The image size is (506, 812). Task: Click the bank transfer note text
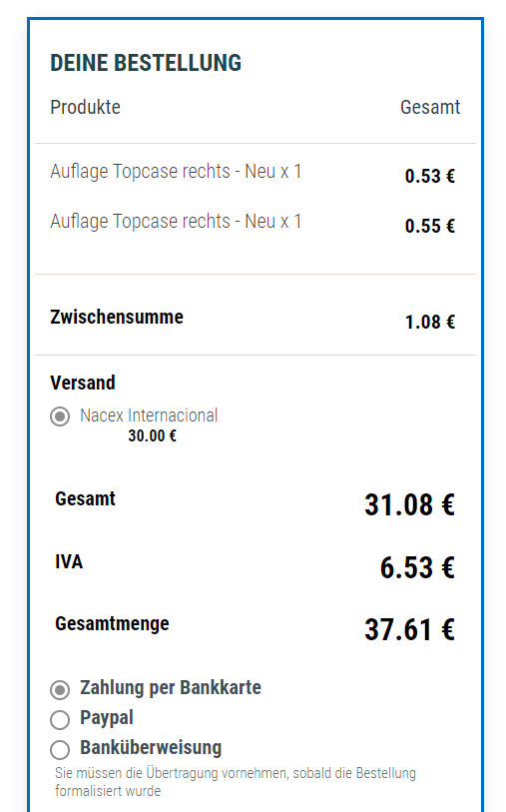point(236,782)
